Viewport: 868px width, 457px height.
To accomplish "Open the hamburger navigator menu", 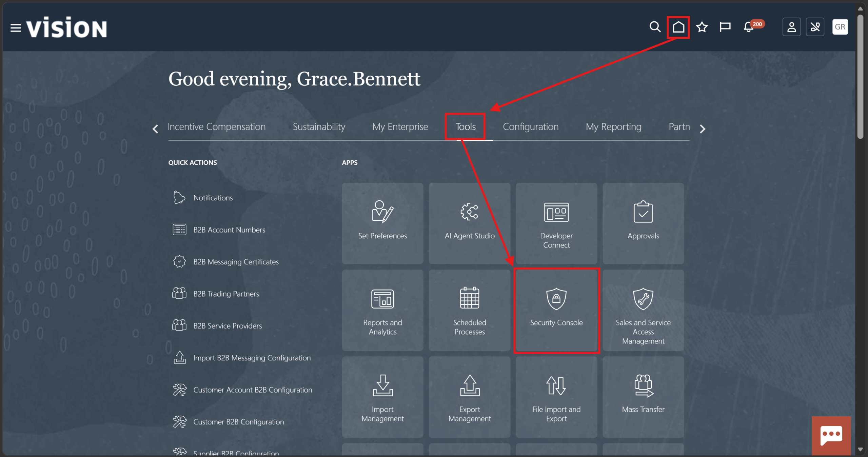I will [16, 28].
